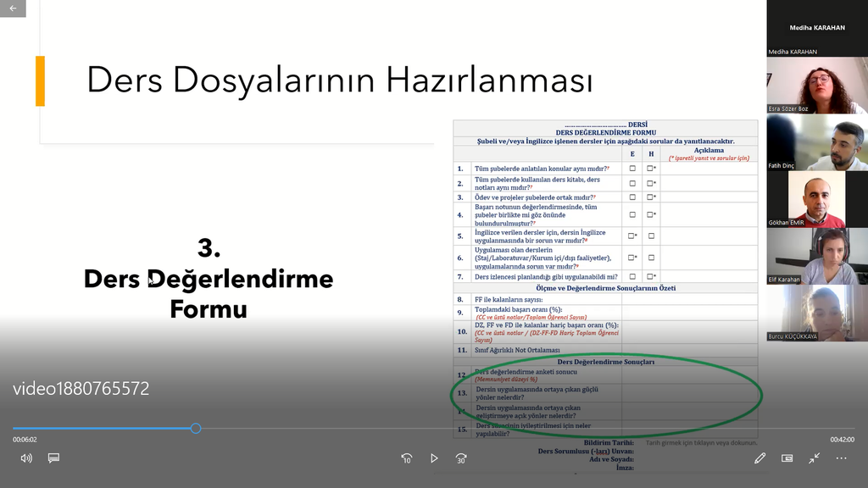
Task: Check the H box for question 5
Action: click(x=651, y=236)
